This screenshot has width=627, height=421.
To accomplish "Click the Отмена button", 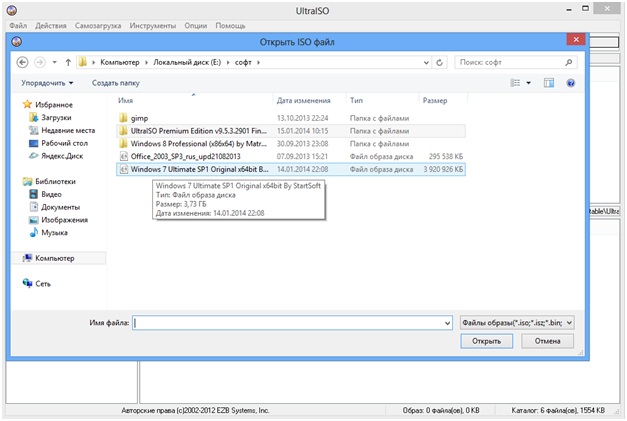I will [x=547, y=341].
